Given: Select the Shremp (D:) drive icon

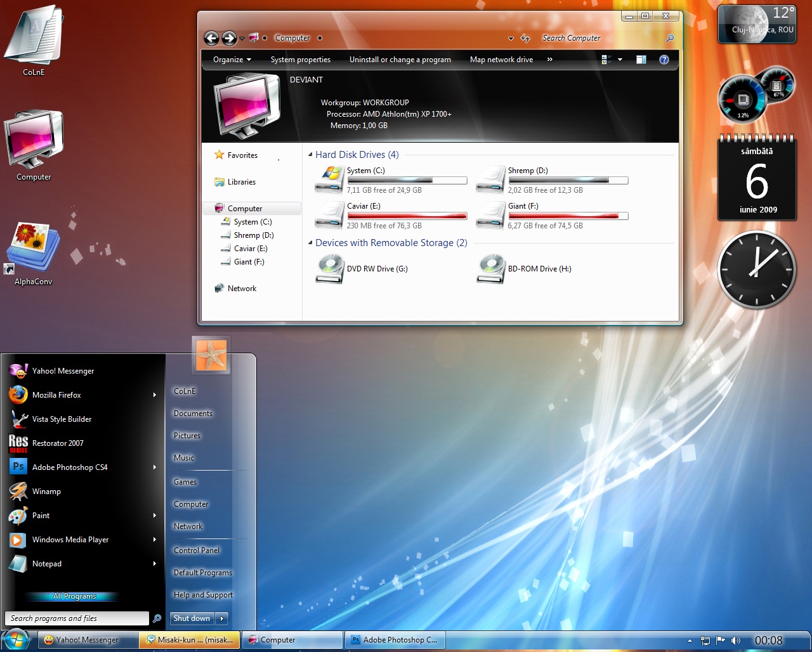Looking at the screenshot, I should [x=491, y=179].
